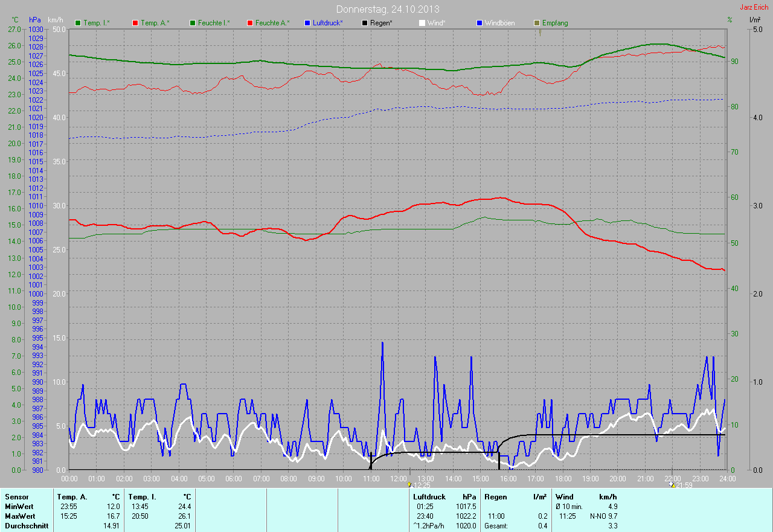Select the °C axis unit label

15,20
